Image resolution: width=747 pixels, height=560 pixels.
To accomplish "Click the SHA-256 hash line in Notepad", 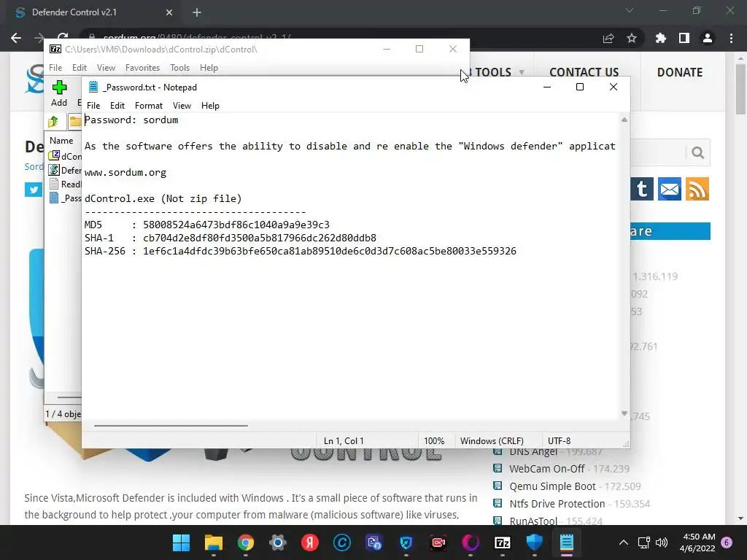I will (x=300, y=251).
